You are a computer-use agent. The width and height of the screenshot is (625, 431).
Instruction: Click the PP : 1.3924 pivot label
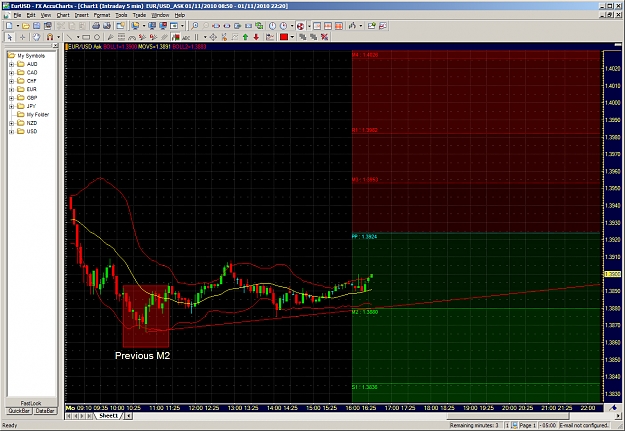pos(364,237)
